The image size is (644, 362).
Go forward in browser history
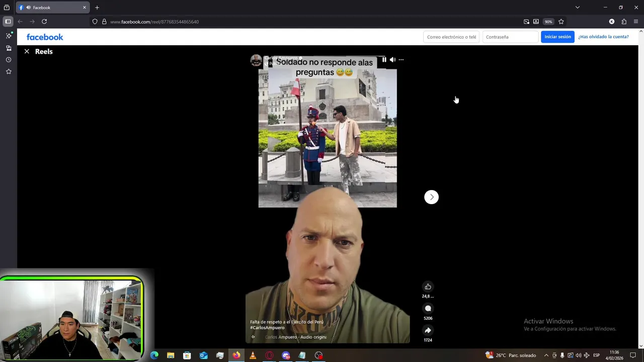click(32, 22)
